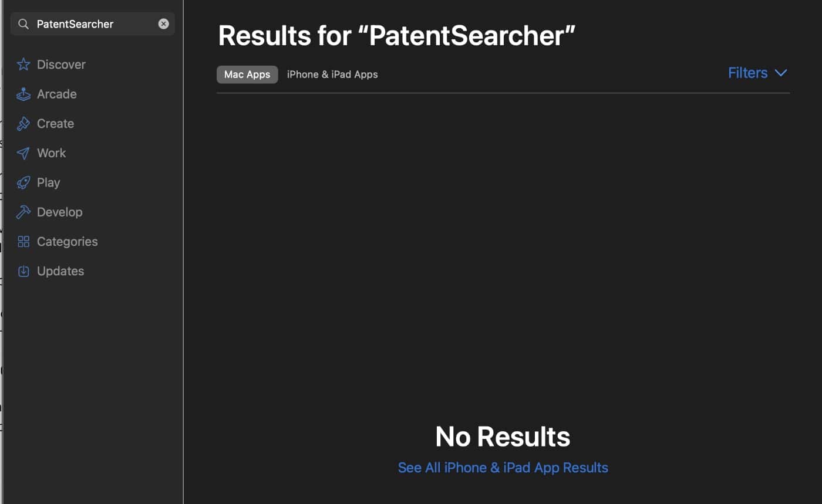Select the Categories sidebar label

[x=67, y=242]
